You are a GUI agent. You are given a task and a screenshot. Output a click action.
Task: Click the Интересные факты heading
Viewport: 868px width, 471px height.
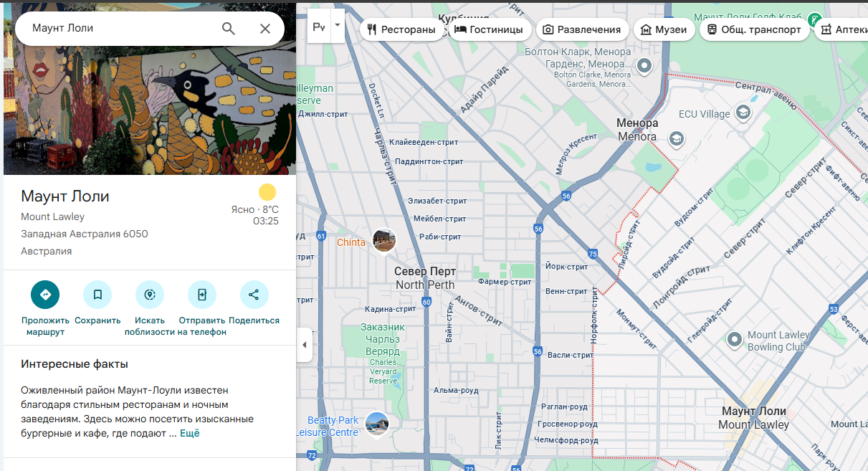point(75,364)
